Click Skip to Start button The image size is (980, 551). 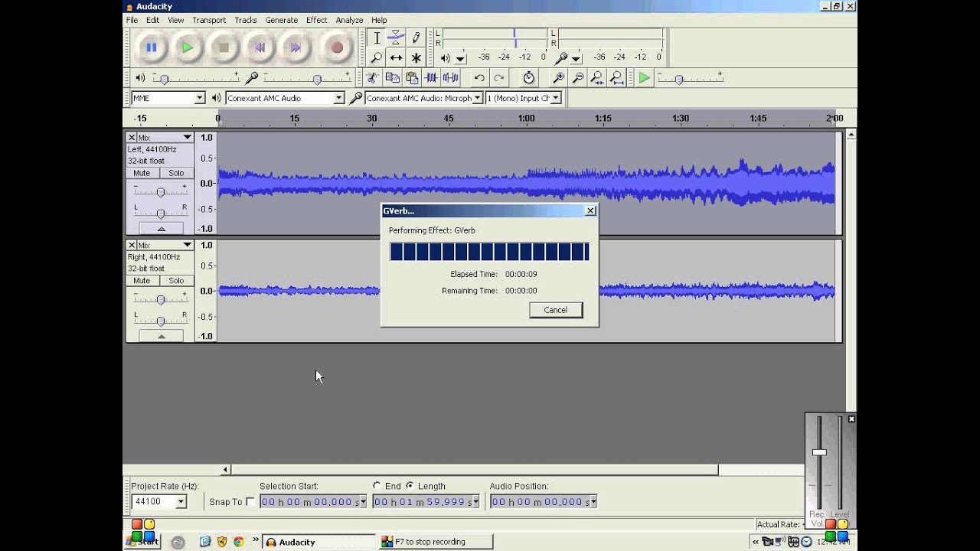pyautogui.click(x=260, y=47)
